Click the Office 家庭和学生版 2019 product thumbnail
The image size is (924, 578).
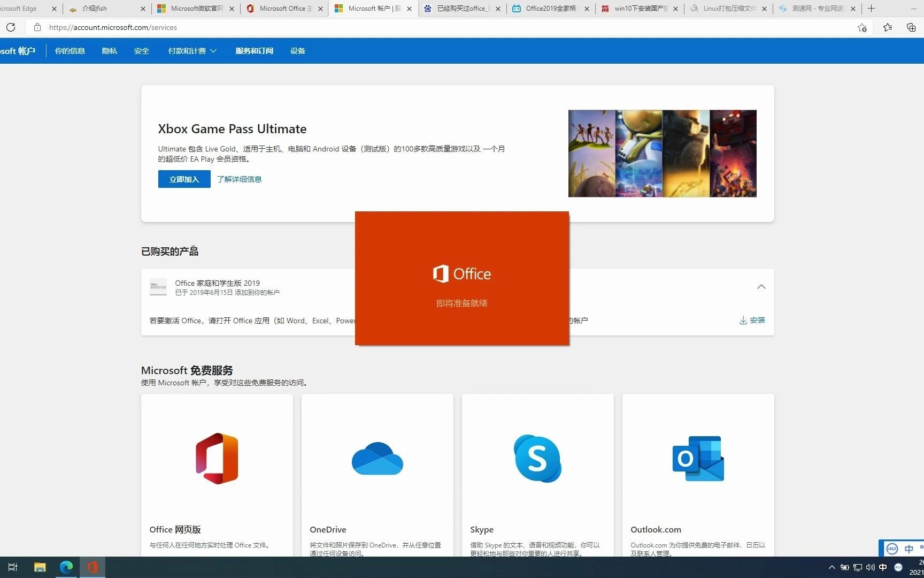click(x=158, y=287)
